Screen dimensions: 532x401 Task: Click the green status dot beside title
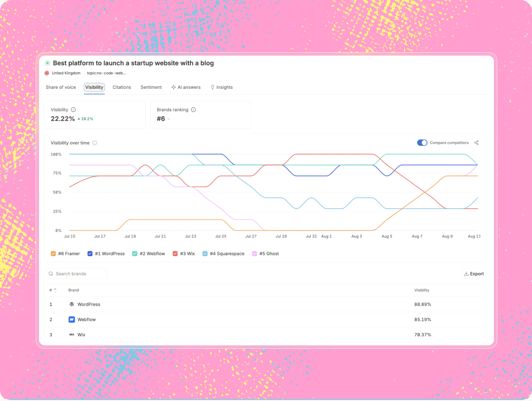click(x=47, y=63)
